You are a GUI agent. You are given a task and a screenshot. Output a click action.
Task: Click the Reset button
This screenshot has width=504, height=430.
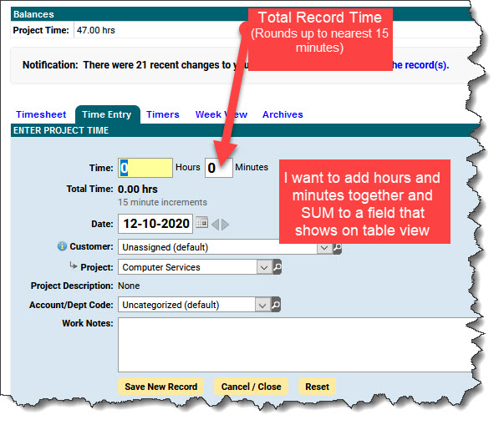tap(317, 387)
